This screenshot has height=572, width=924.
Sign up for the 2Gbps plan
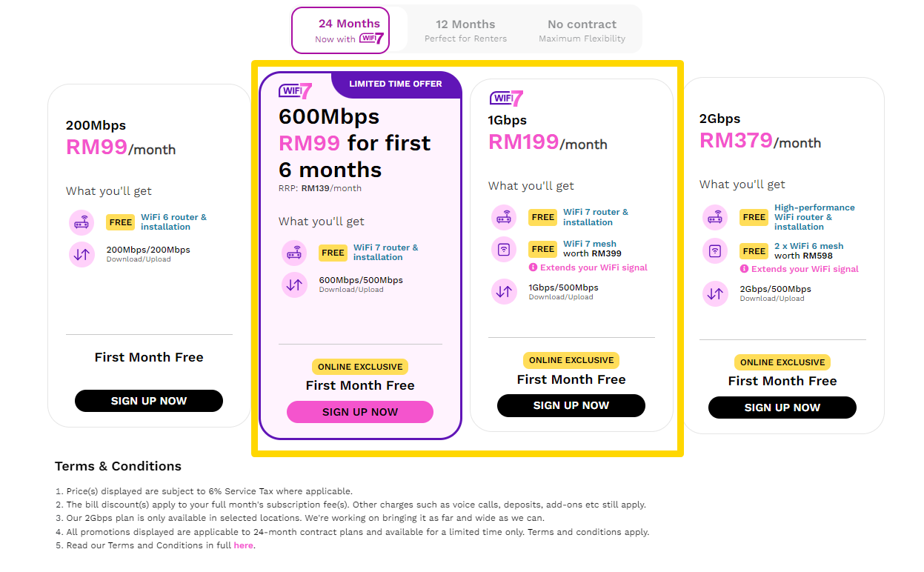click(782, 408)
